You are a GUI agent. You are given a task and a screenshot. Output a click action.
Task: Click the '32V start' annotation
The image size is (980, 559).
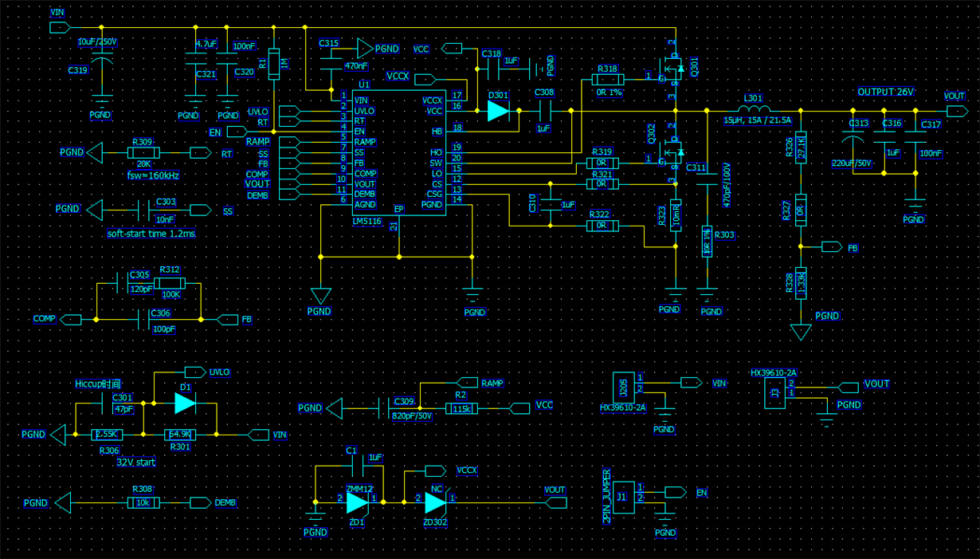[x=135, y=463]
